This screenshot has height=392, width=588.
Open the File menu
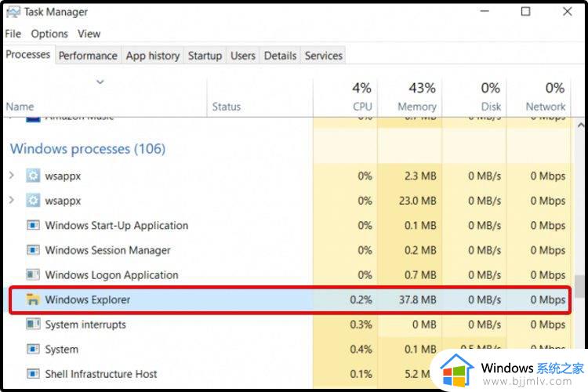pyautogui.click(x=13, y=34)
